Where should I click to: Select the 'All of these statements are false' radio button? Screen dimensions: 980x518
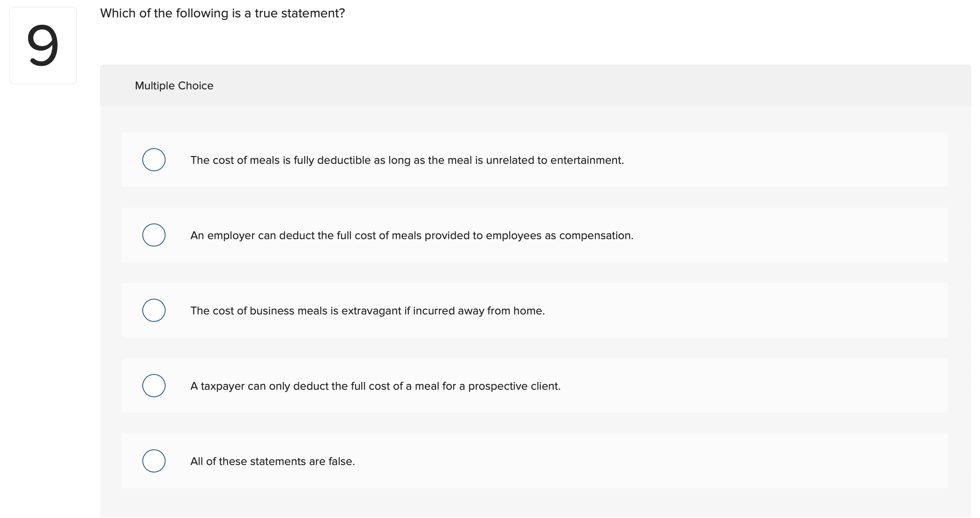[154, 461]
